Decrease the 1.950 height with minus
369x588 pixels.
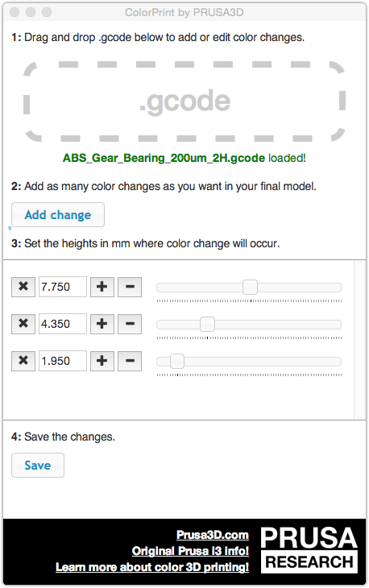[130, 361]
